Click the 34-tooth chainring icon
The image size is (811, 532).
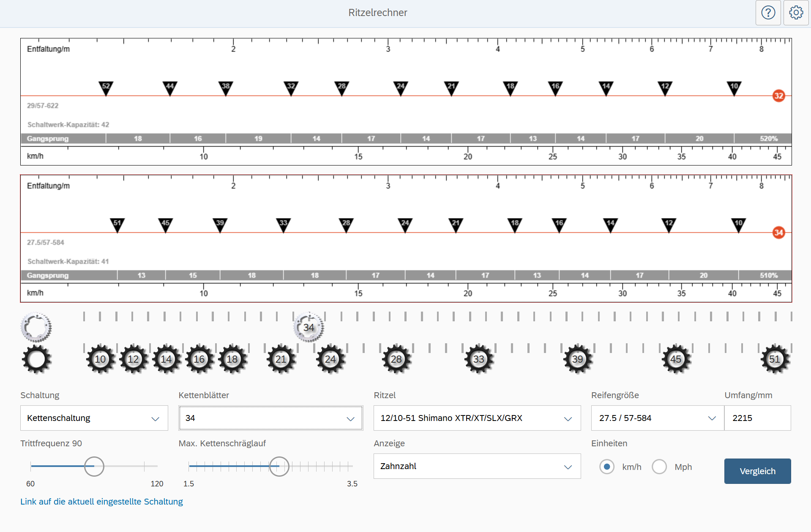point(309,327)
